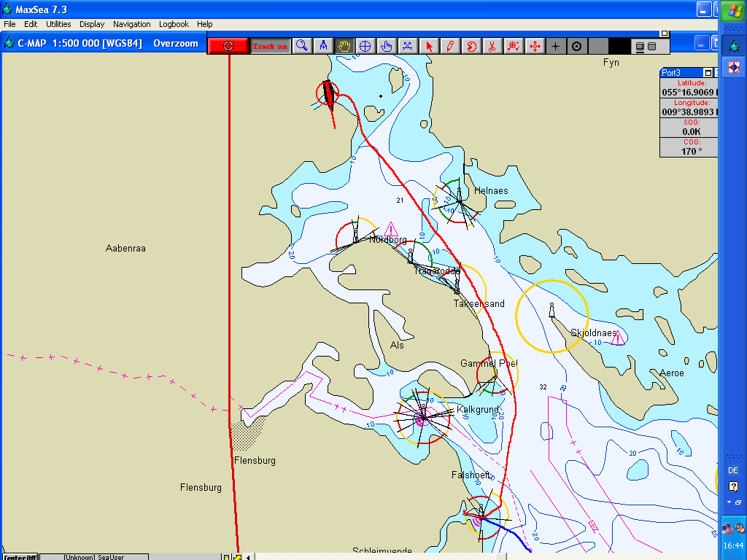Click the black target circle tool

576,46
